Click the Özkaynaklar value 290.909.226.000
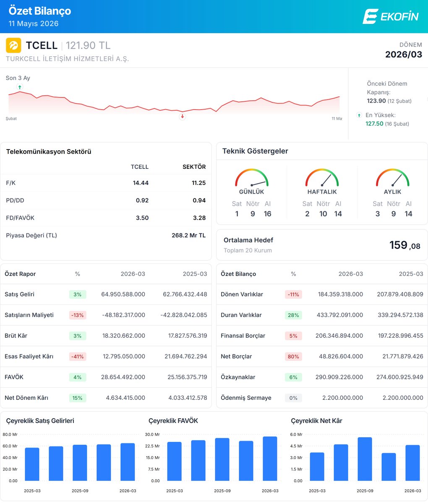 click(x=339, y=377)
